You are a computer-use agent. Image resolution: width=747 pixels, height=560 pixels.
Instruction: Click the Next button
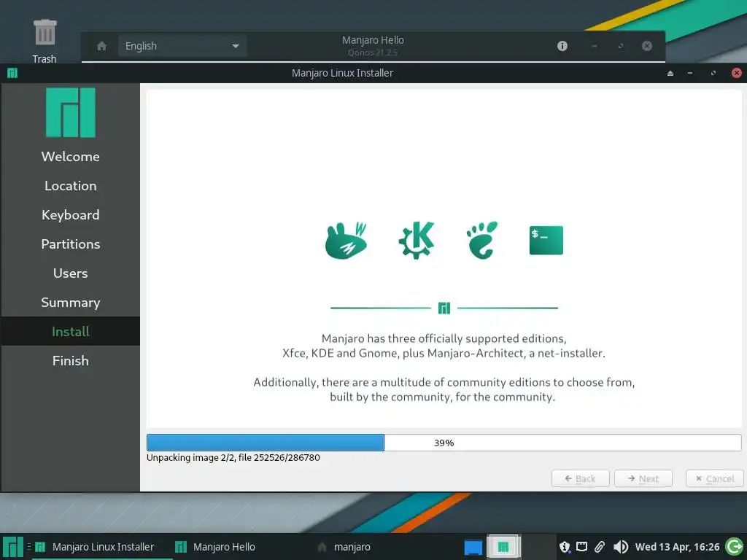point(643,478)
